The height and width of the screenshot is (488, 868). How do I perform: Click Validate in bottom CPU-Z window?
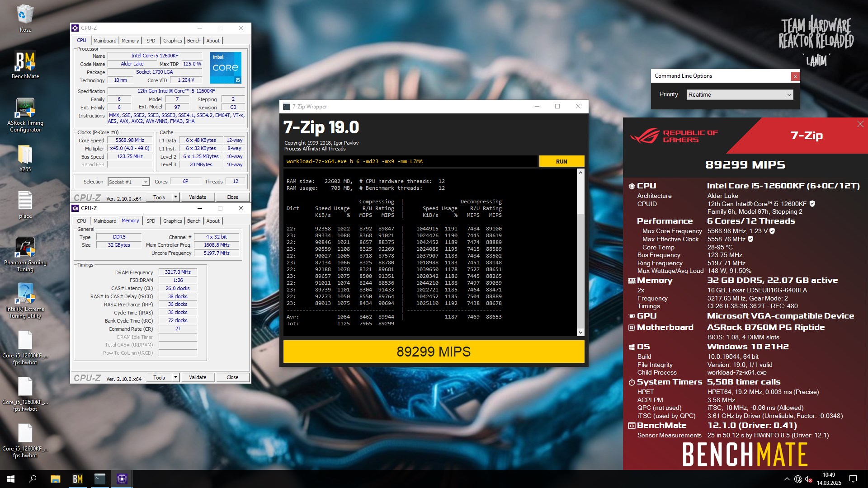198,377
